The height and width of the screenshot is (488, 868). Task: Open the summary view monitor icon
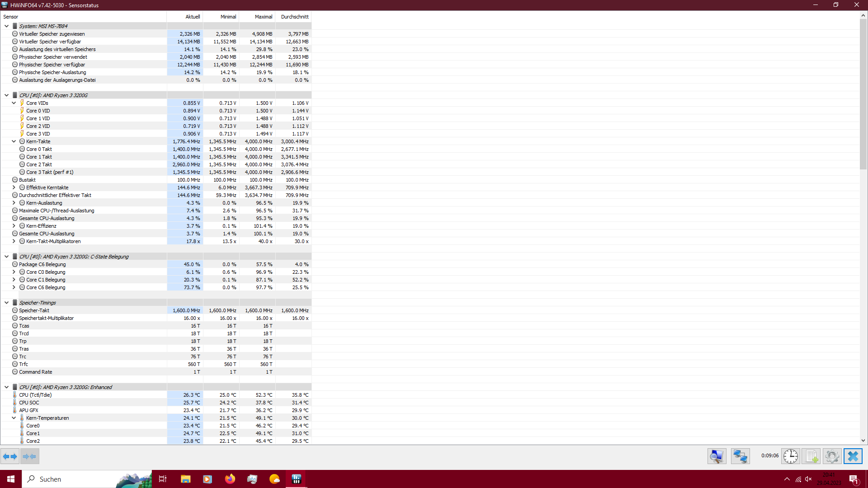pos(717,456)
